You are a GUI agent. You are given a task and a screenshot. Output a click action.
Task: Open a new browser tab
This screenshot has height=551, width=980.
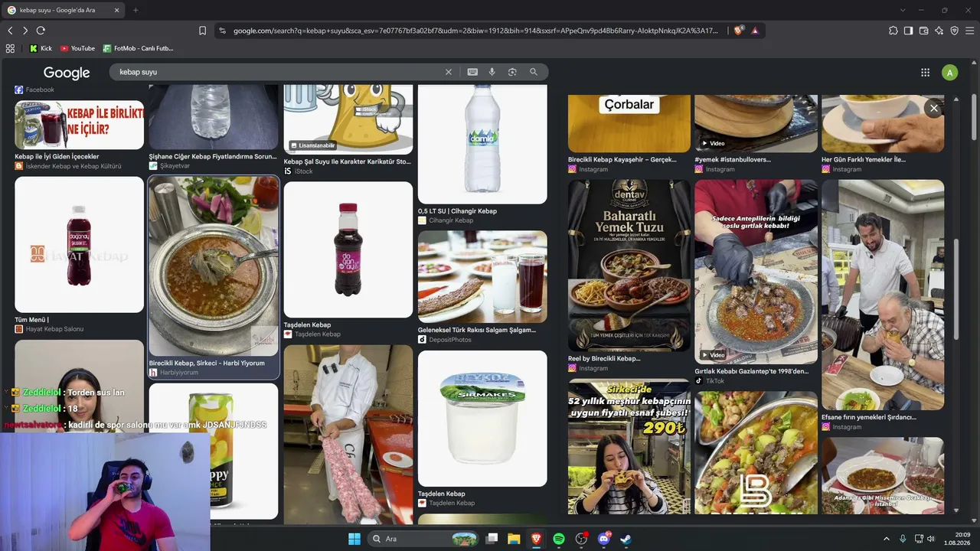pos(136,10)
